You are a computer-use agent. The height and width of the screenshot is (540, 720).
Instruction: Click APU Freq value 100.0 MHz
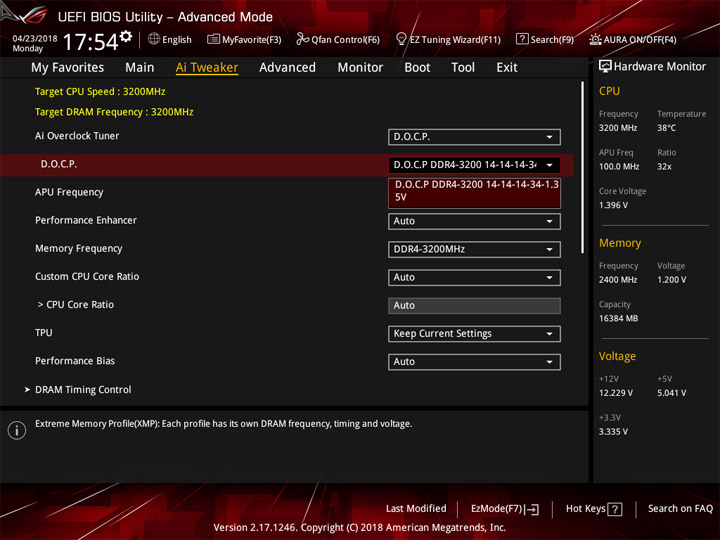click(619, 167)
